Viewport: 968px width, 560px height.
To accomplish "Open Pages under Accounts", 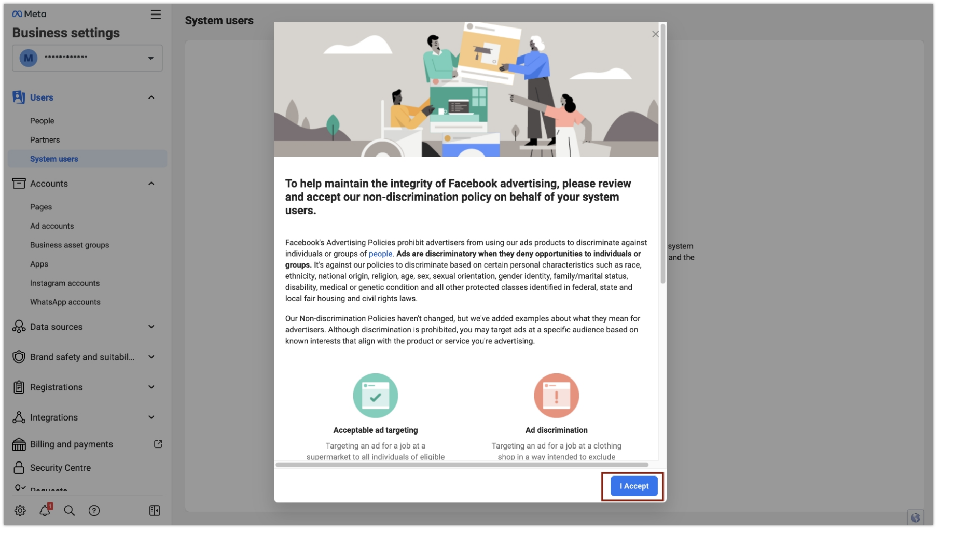I will click(41, 207).
